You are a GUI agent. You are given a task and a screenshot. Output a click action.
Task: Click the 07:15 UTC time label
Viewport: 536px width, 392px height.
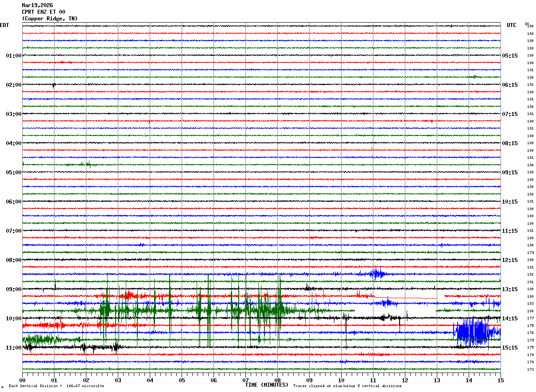click(x=510, y=114)
